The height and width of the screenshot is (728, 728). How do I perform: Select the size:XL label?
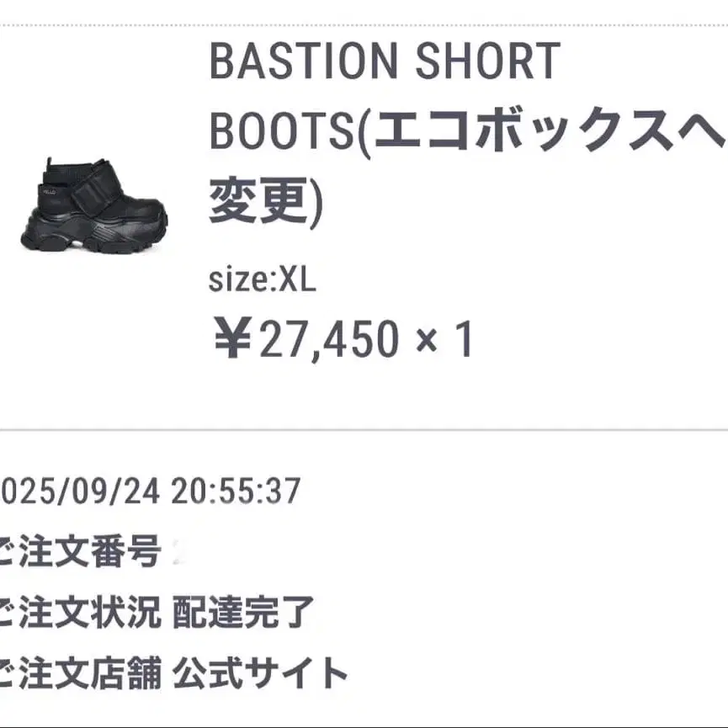tap(263, 280)
